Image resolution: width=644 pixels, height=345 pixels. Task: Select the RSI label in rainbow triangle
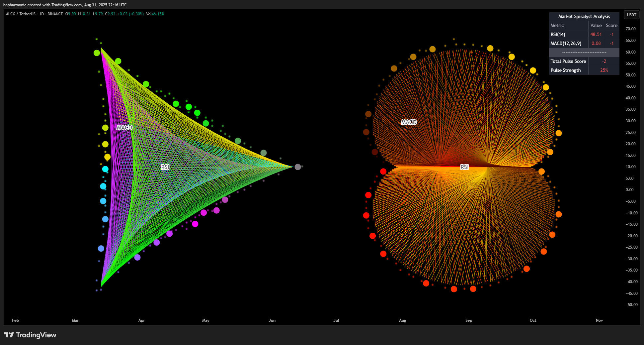click(165, 167)
